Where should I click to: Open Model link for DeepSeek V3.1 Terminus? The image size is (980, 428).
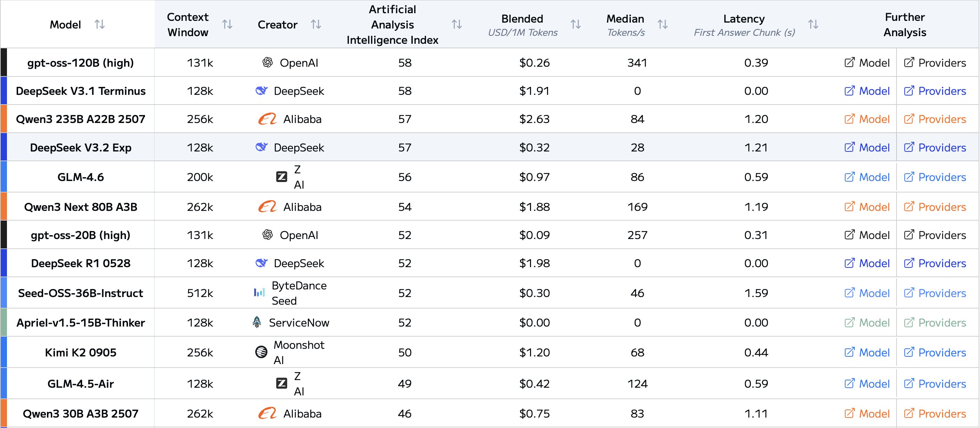click(x=867, y=91)
